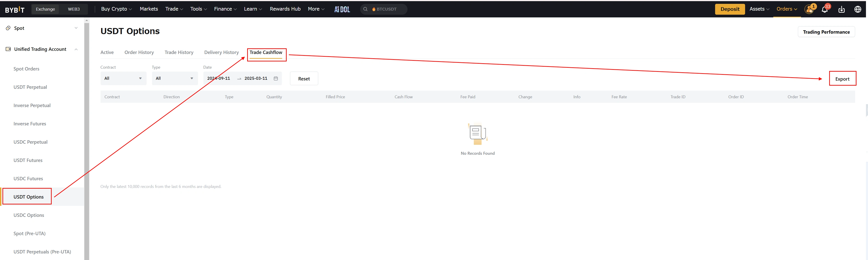Open Inverse Perpetual in sidebar
Viewport: 868px width, 260px height.
pos(32,105)
